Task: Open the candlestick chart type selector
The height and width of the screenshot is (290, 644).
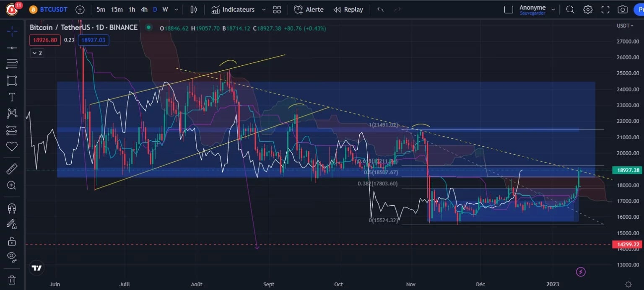Action: click(x=194, y=10)
